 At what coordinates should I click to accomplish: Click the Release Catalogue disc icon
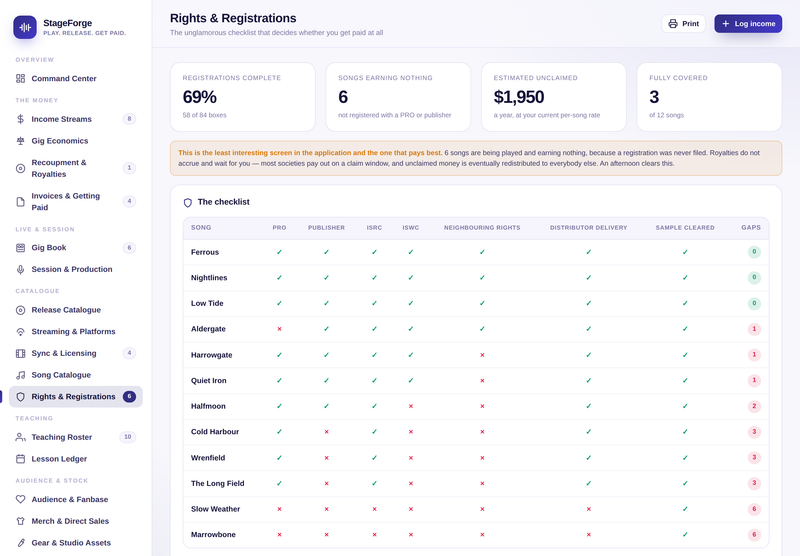coord(20,310)
